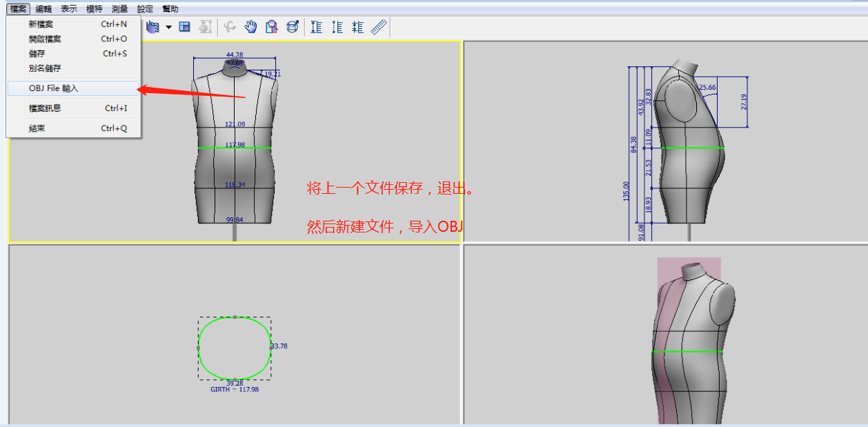
Task: Click the third dimension alignment icon
Action: tap(358, 27)
